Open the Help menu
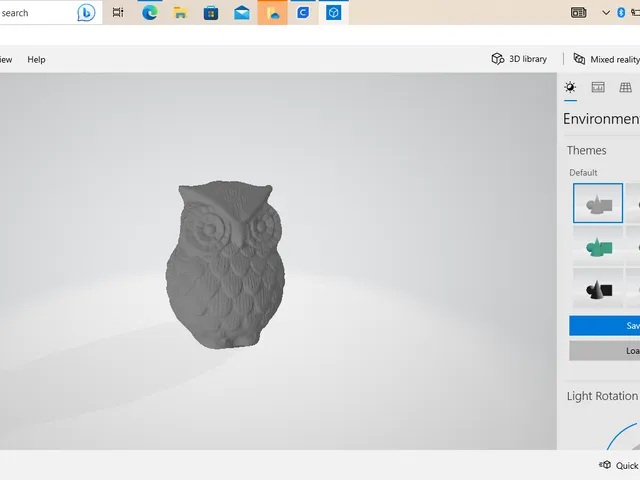This screenshot has height=480, width=640. click(x=36, y=60)
